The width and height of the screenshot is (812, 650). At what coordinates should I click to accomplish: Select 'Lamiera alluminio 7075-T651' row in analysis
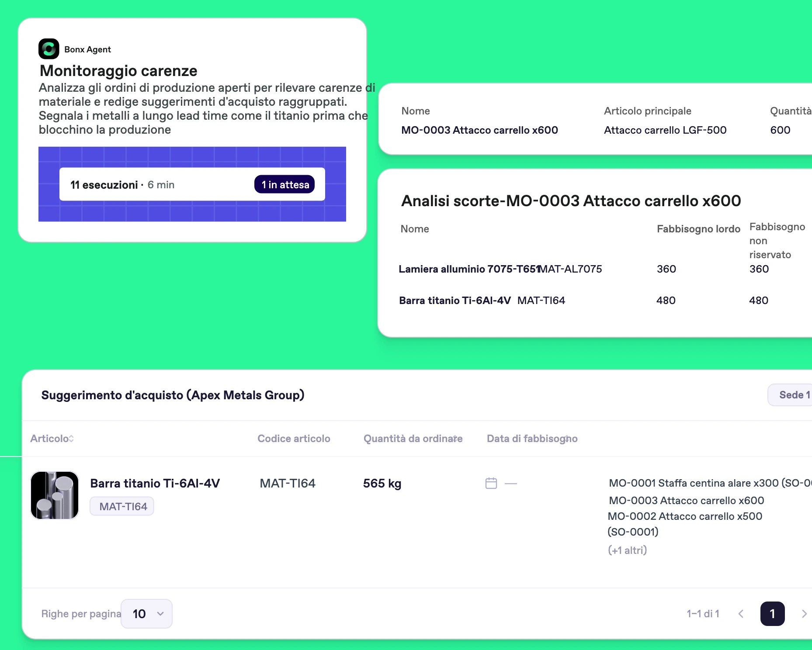469,269
